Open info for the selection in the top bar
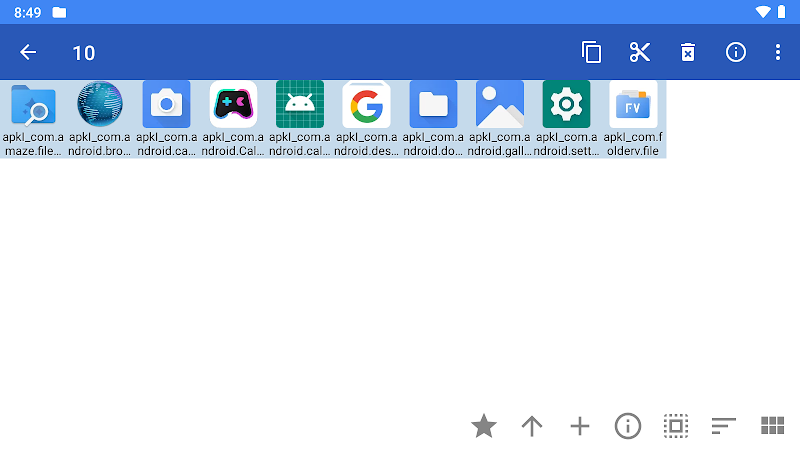Screen dimensions: 800x450 click(x=736, y=53)
